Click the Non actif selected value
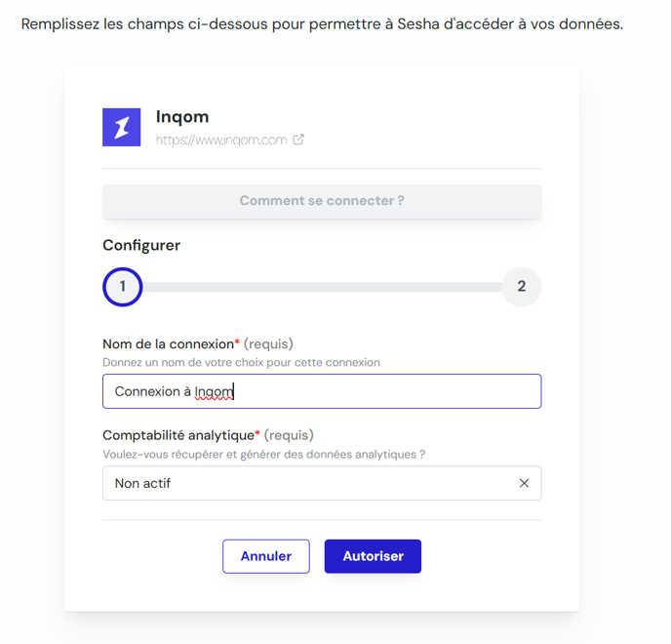 point(142,483)
